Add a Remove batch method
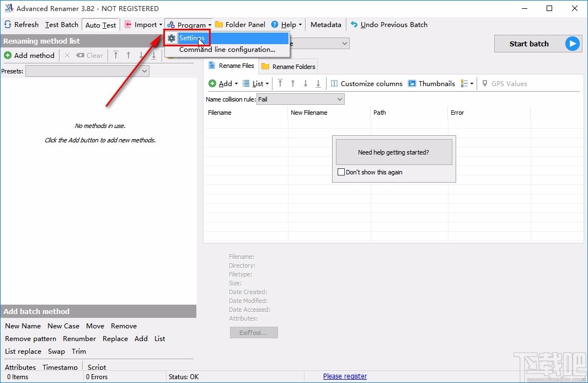Screen dimensions: 588x383 click(124, 326)
